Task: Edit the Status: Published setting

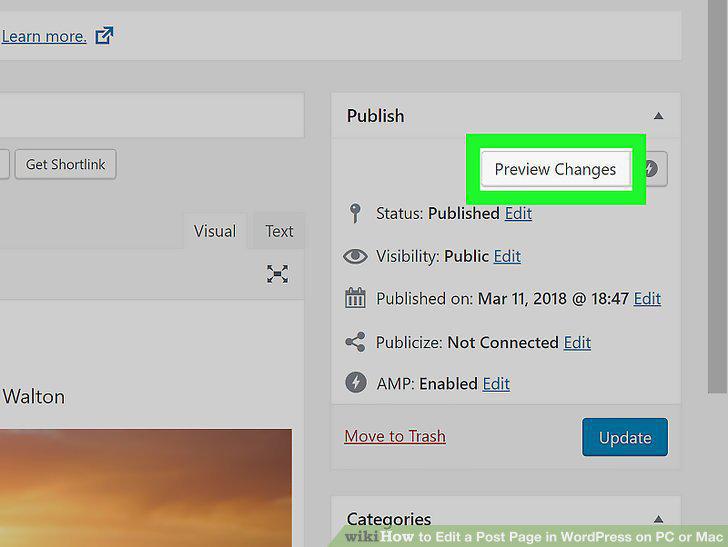Action: (x=518, y=213)
